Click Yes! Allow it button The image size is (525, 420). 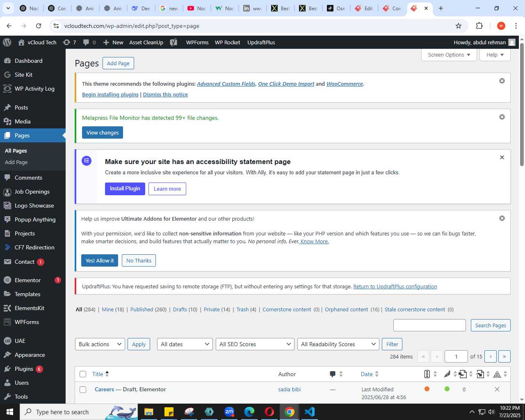point(100,260)
